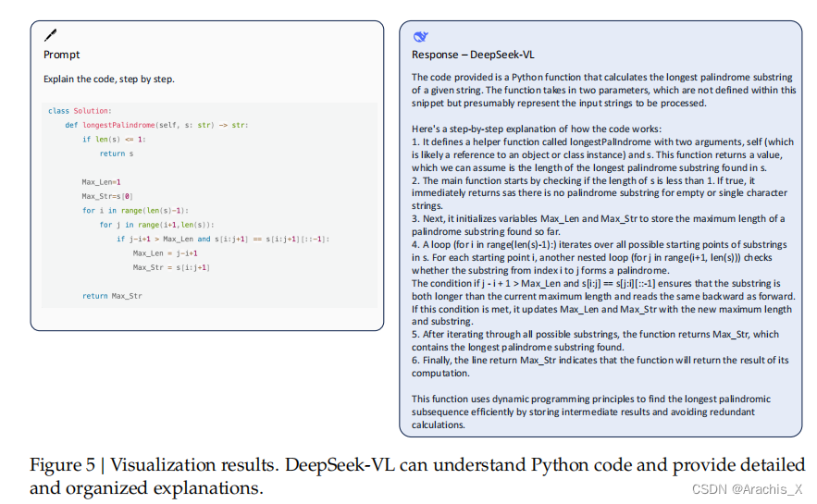Click the 'Prompt' heading
This screenshot has width=817, height=504.
pos(61,55)
